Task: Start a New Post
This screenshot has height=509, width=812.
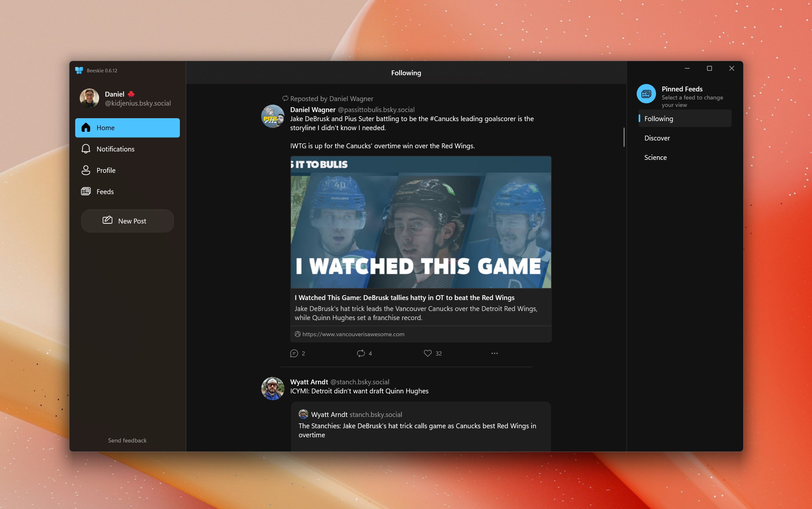Action: [127, 221]
